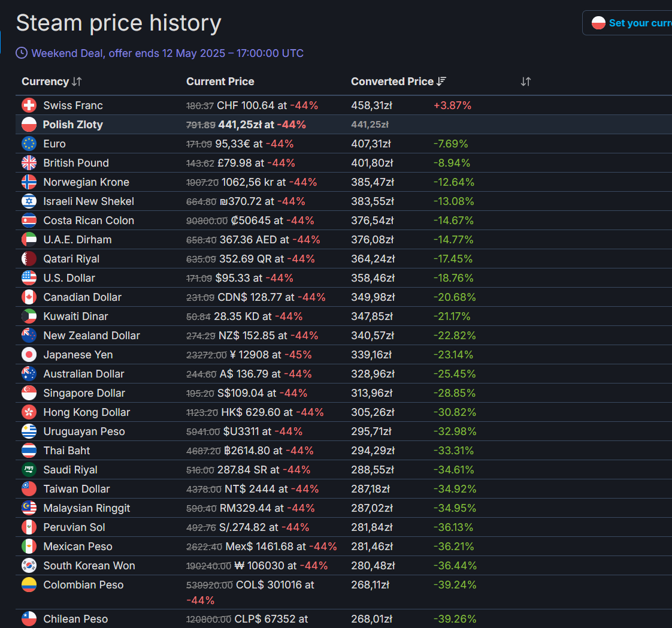Click the Qatari Riyal flag icon
This screenshot has height=628, width=672.
pyautogui.click(x=29, y=258)
